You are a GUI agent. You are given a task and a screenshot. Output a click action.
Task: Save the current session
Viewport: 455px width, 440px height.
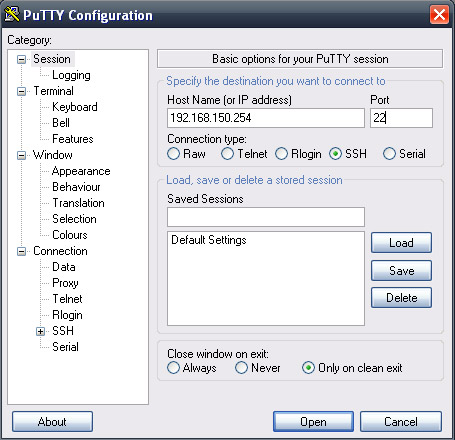401,271
